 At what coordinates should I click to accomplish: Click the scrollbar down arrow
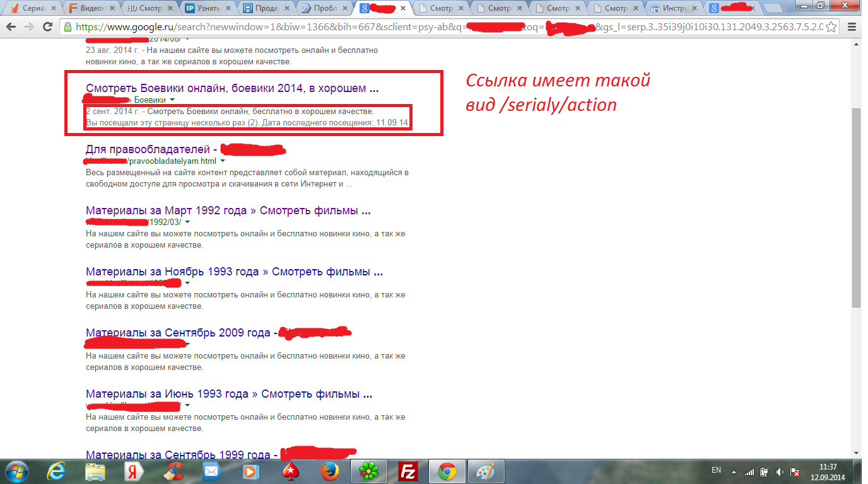(856, 452)
